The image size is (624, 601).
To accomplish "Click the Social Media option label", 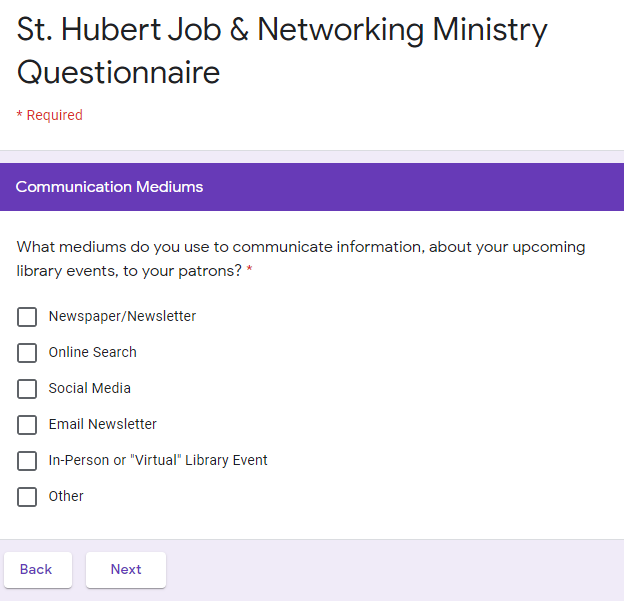I will 89,388.
